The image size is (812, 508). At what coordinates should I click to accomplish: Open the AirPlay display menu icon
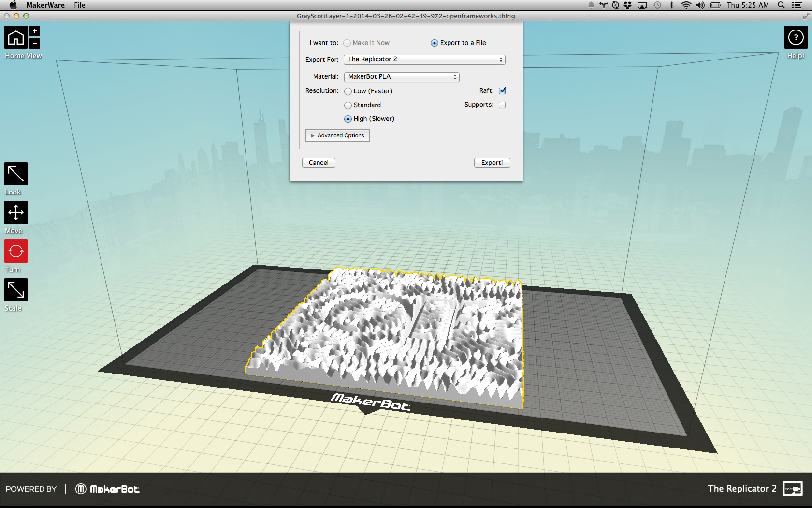pos(642,5)
